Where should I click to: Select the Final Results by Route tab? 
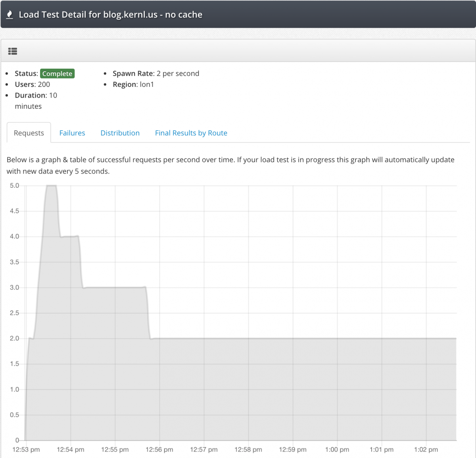(191, 133)
